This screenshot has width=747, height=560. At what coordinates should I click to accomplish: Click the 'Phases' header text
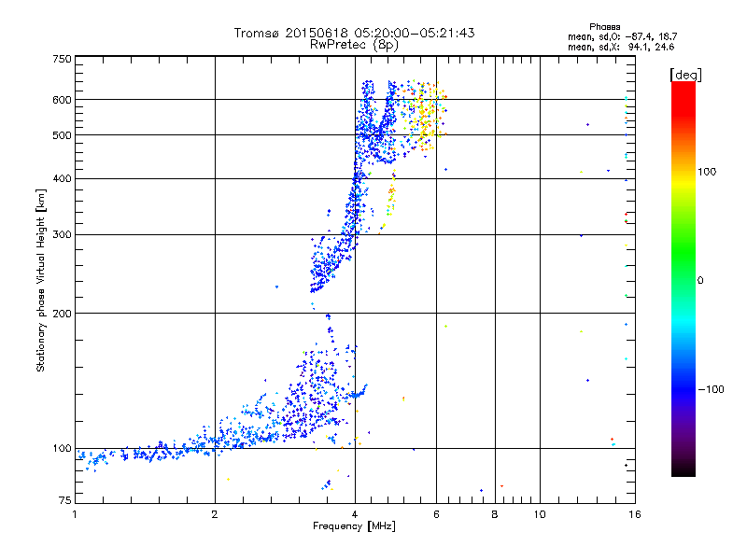point(604,27)
